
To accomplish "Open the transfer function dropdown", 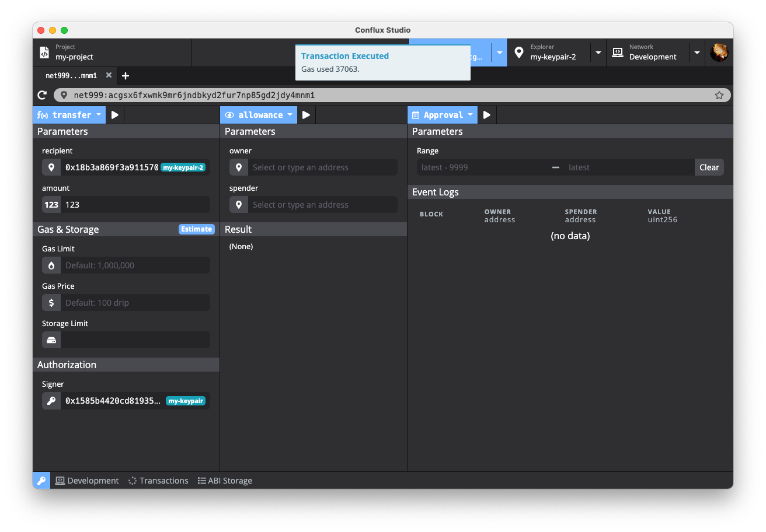I will pos(69,115).
